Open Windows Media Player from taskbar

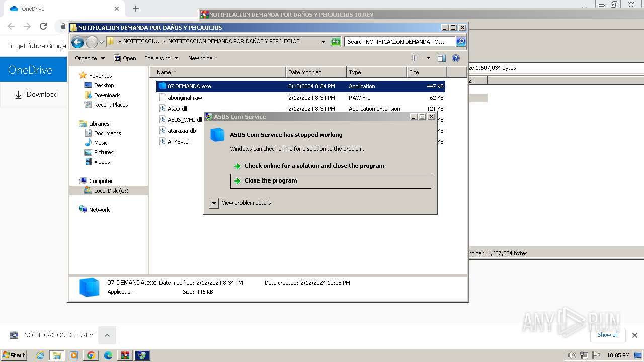[74, 355]
